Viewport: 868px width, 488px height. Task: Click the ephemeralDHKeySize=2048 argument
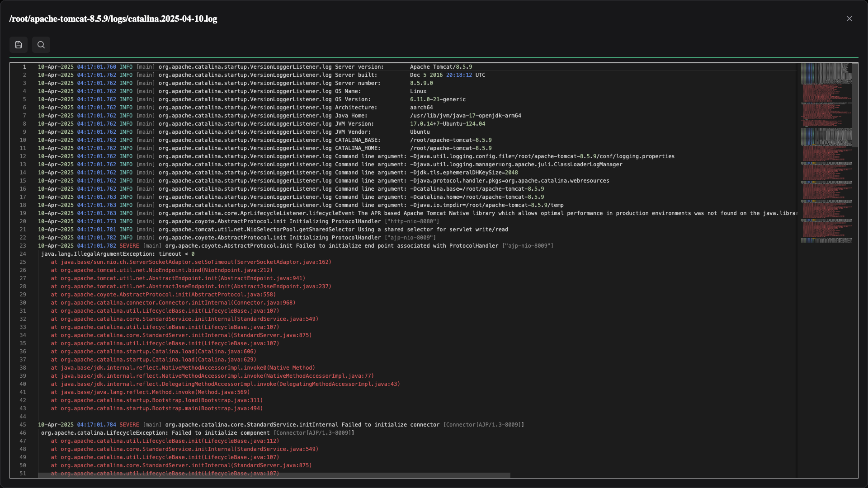coord(464,173)
